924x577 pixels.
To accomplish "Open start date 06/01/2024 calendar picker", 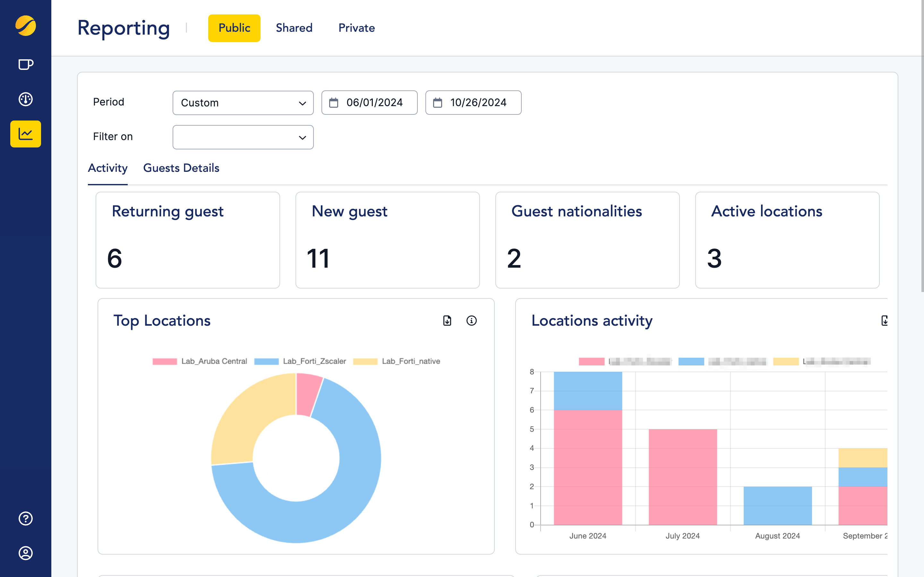I will click(369, 103).
